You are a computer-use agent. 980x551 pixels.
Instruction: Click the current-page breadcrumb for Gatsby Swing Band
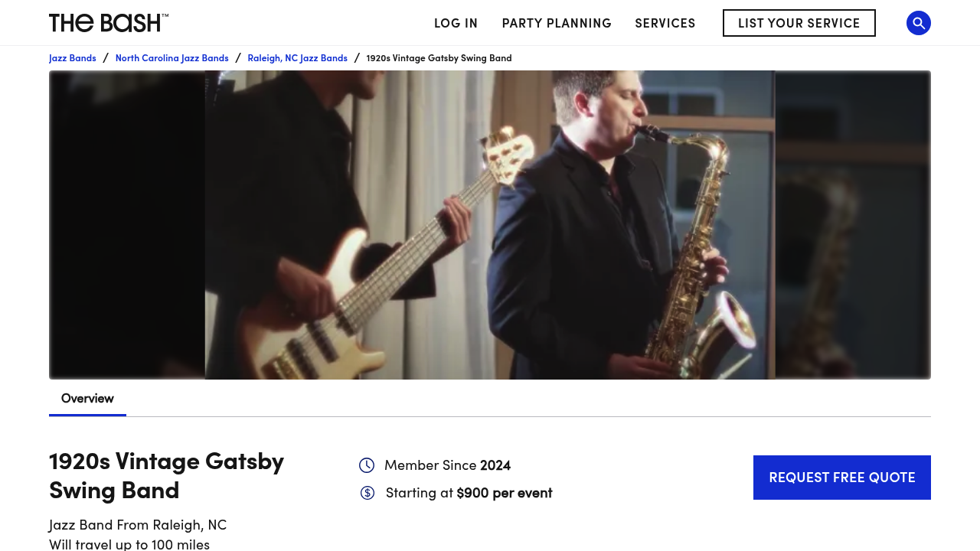[439, 58]
